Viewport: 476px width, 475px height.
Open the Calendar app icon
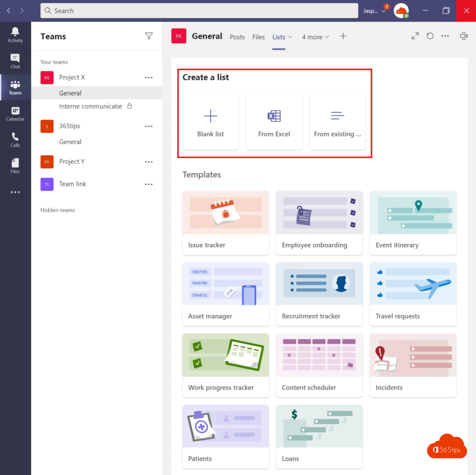pos(15,114)
